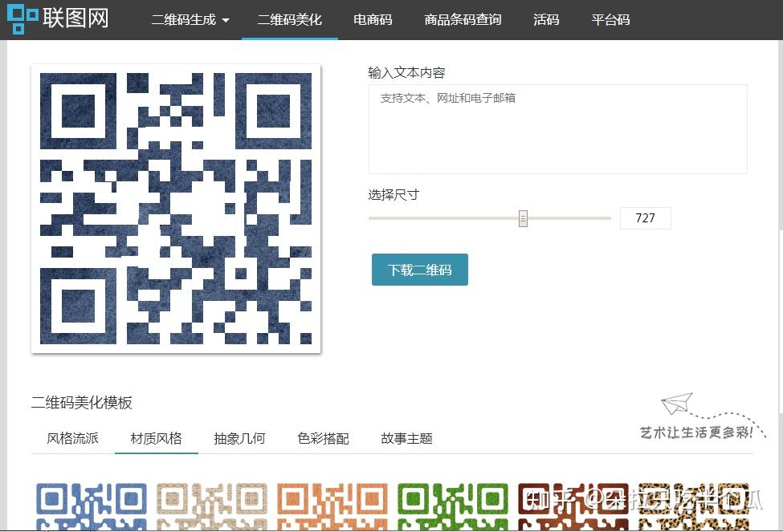
Task: Switch to the 风格流派 template tab
Action: click(72, 438)
